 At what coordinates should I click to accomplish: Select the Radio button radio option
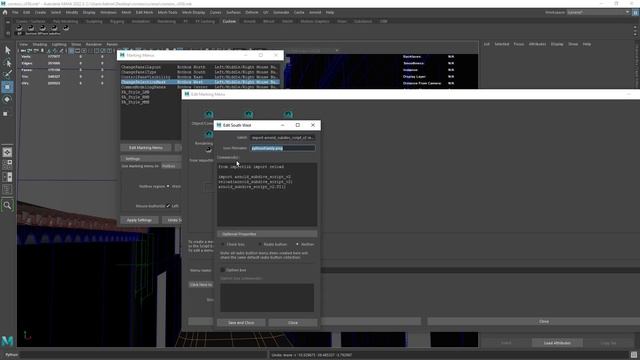pos(260,244)
